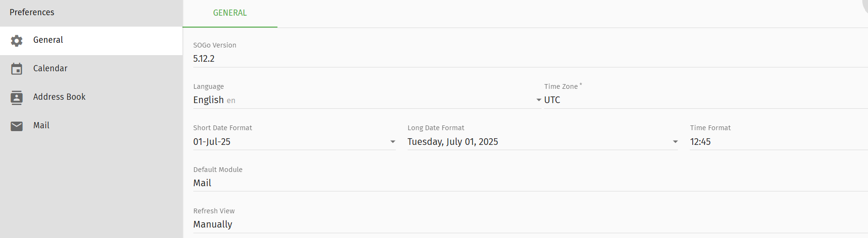Click the Calendar icon in sidebar
The width and height of the screenshot is (868, 238).
coord(17,69)
